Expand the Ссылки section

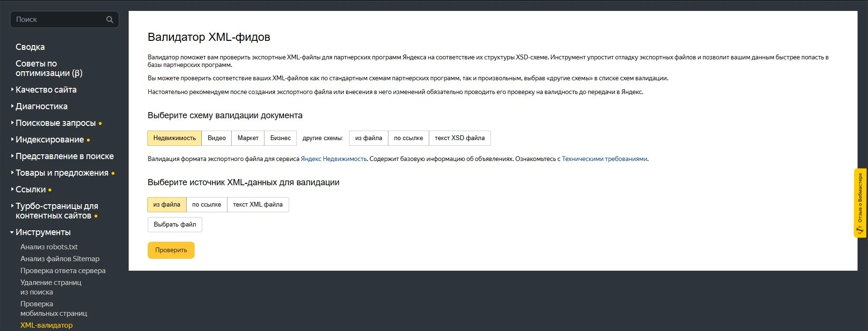(x=30, y=189)
